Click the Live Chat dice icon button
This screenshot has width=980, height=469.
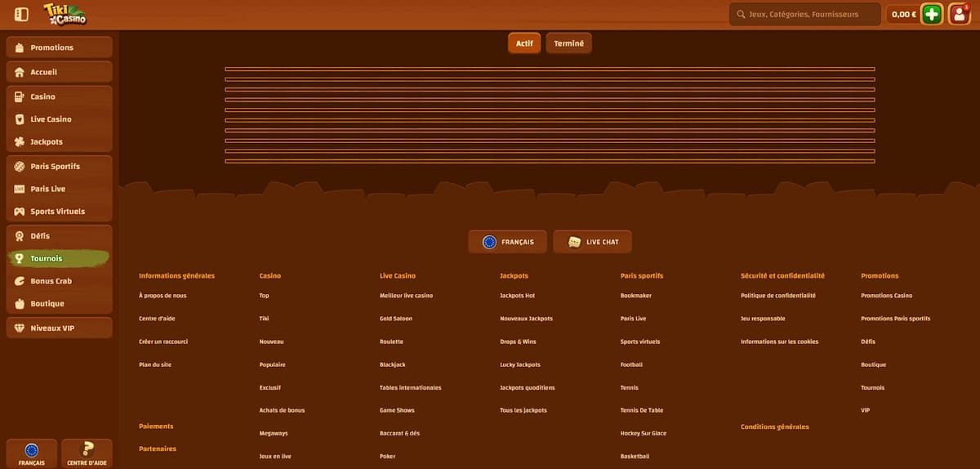point(592,242)
